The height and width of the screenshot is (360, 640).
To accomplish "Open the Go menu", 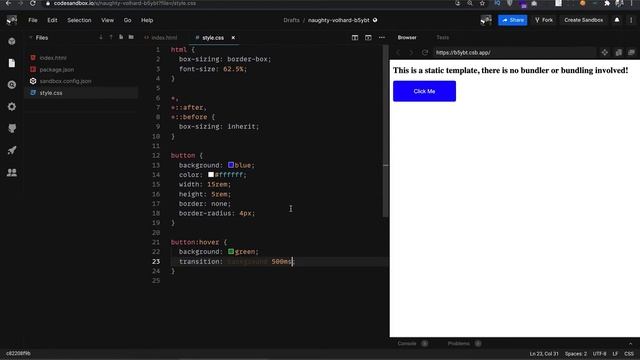I will (x=127, y=20).
